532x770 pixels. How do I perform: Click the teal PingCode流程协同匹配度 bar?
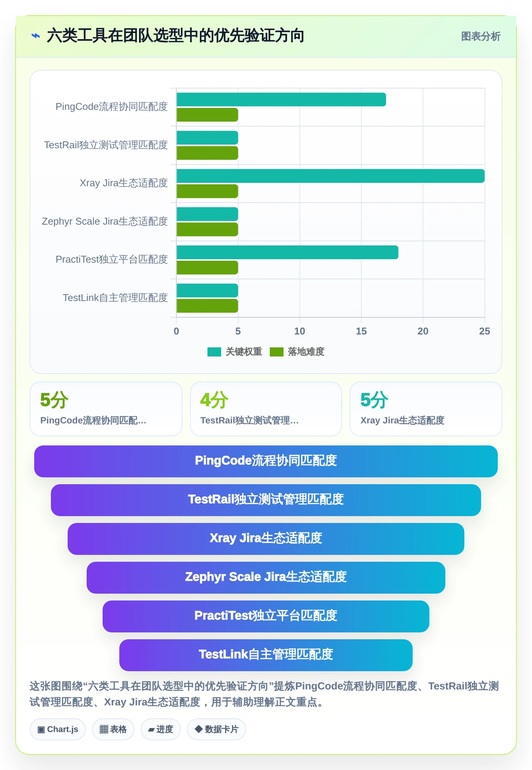(281, 100)
